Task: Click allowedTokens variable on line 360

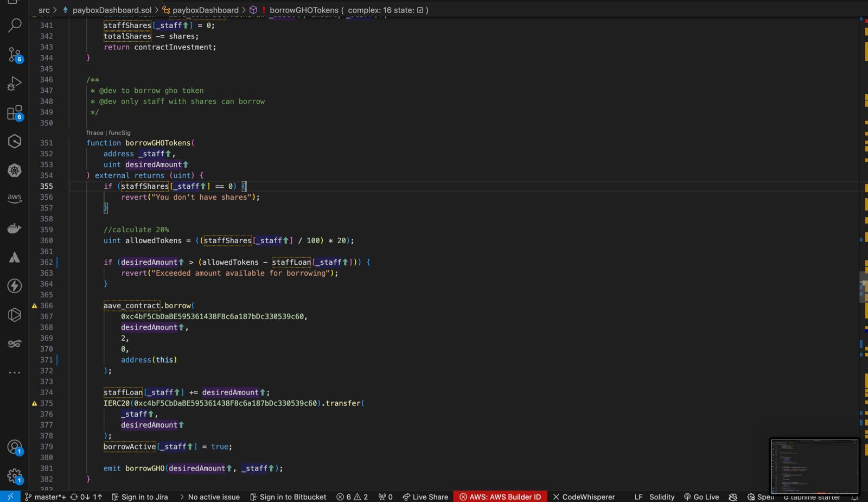Action: 154,240
